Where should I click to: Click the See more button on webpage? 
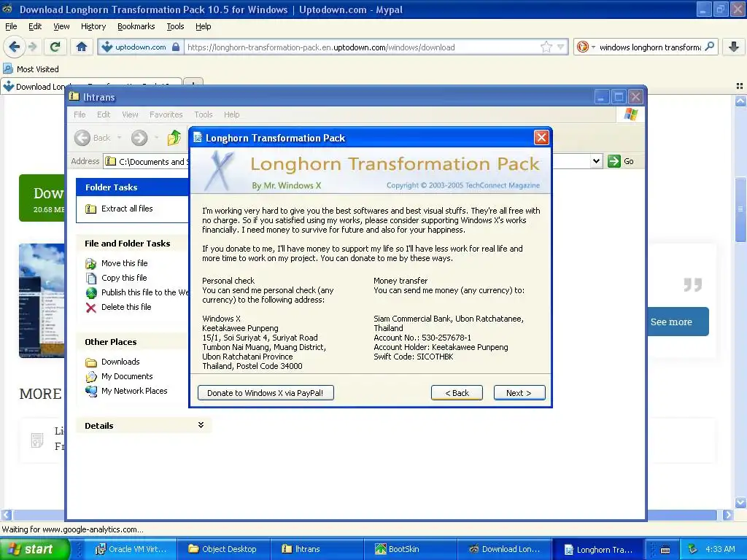tap(678, 322)
